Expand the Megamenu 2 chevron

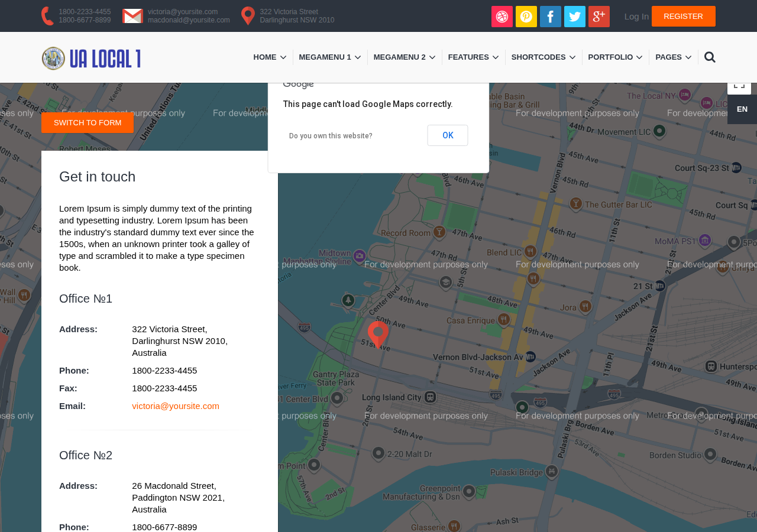pos(432,57)
